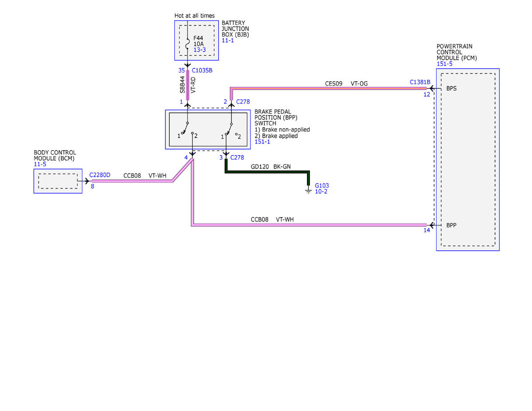The width and height of the screenshot is (532, 411).
Task: Open the 151-1 BPP switch link
Action: click(x=262, y=142)
